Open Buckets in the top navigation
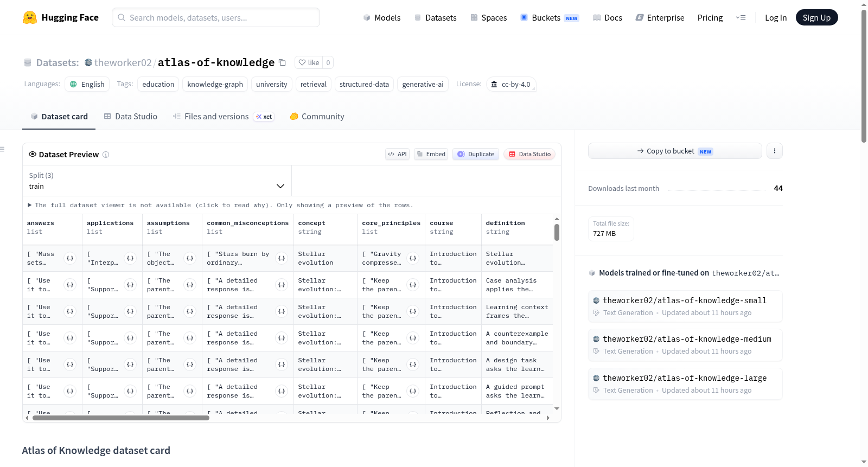The height and width of the screenshot is (467, 868). click(x=550, y=18)
